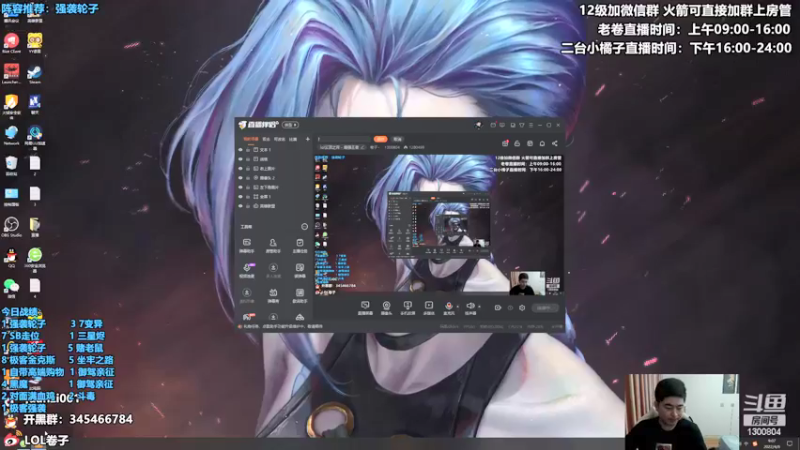Collapse the toolbox section with minus icon
Viewport: 800px width, 450px height.
coord(305,227)
